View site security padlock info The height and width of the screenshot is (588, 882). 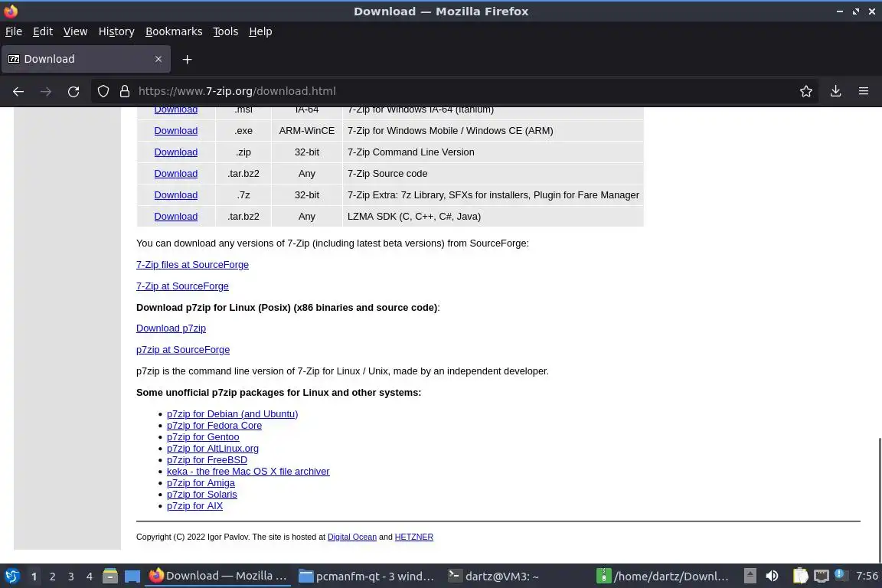(125, 91)
